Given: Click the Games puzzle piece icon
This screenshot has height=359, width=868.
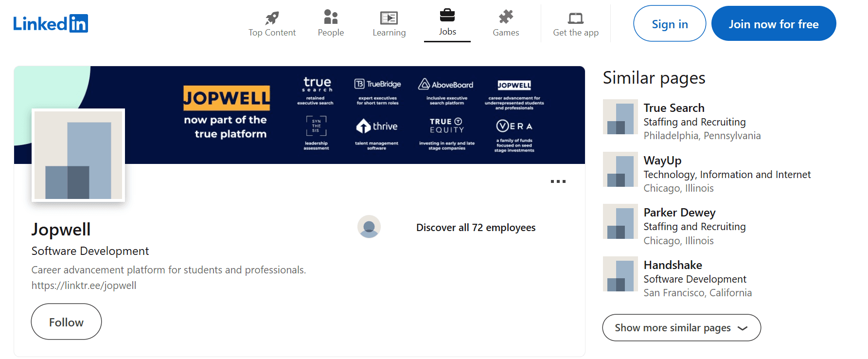Looking at the screenshot, I should (506, 17).
